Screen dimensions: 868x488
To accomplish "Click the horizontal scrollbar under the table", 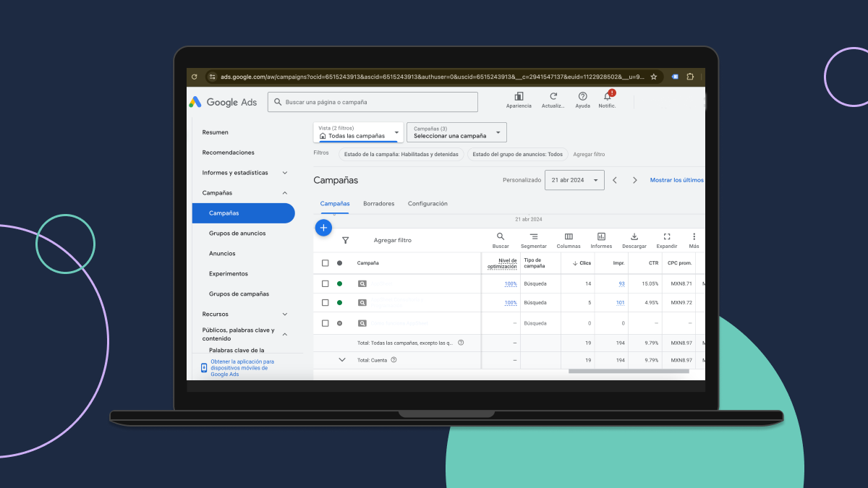I will [x=629, y=372].
